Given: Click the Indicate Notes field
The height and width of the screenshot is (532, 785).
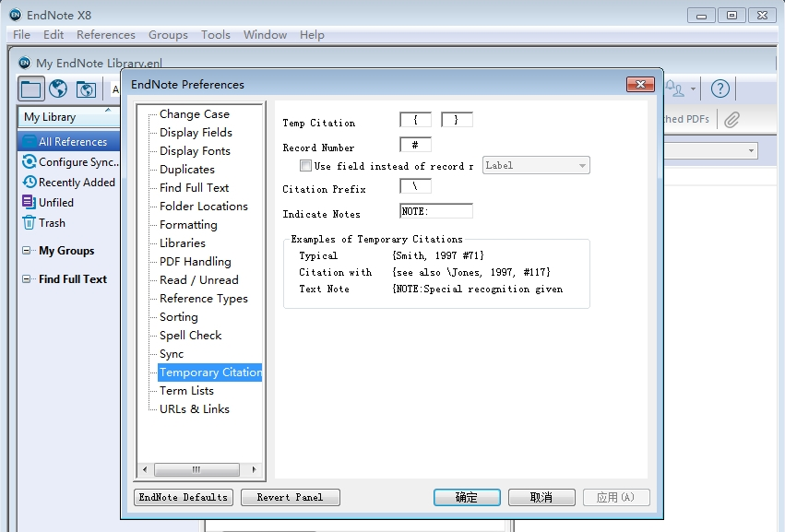Looking at the screenshot, I should coord(436,211).
